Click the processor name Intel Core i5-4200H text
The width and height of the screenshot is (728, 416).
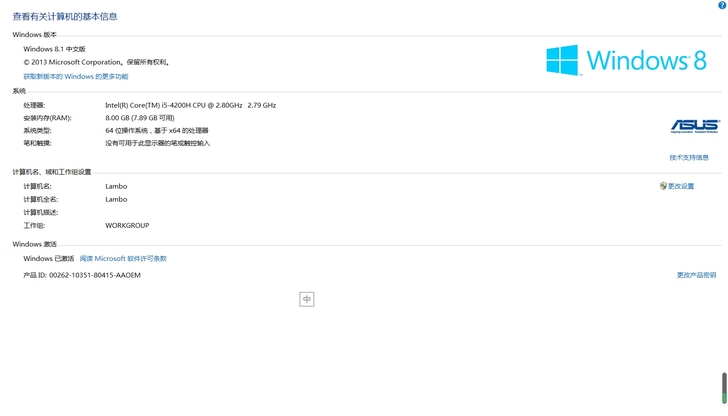click(x=190, y=105)
